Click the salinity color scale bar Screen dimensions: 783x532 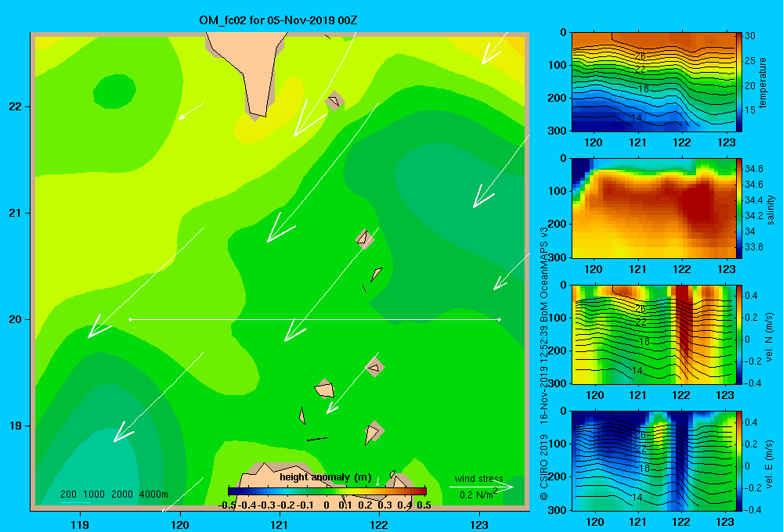pos(738,208)
